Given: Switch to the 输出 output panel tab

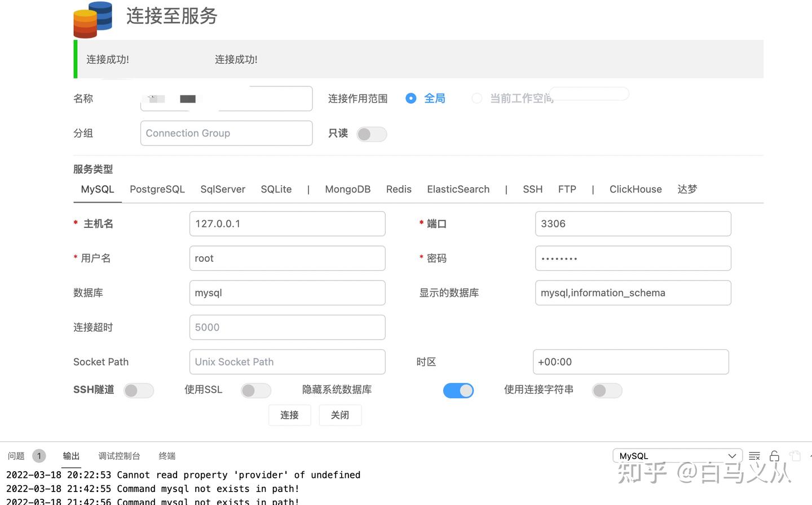Looking at the screenshot, I should pos(71,456).
